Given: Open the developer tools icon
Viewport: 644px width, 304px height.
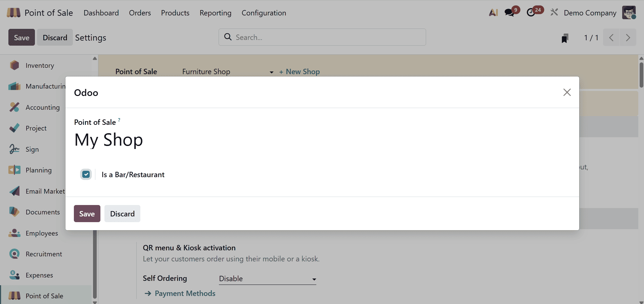Looking at the screenshot, I should pos(554,12).
